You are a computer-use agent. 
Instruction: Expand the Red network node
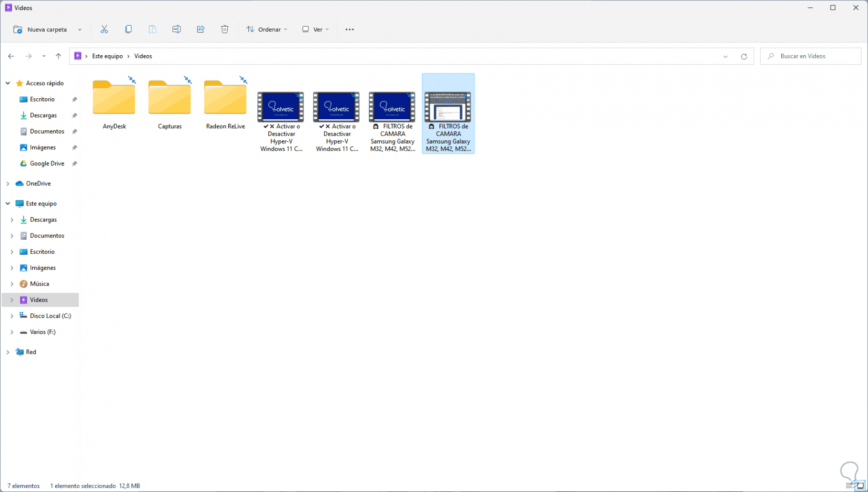tap(8, 352)
